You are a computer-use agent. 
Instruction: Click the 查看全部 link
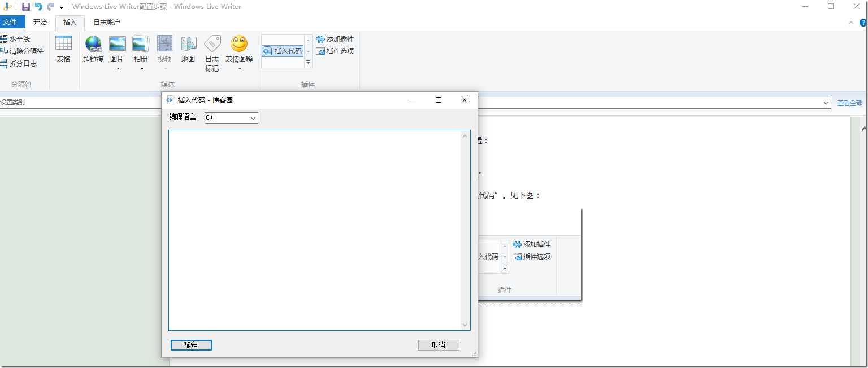click(x=850, y=103)
